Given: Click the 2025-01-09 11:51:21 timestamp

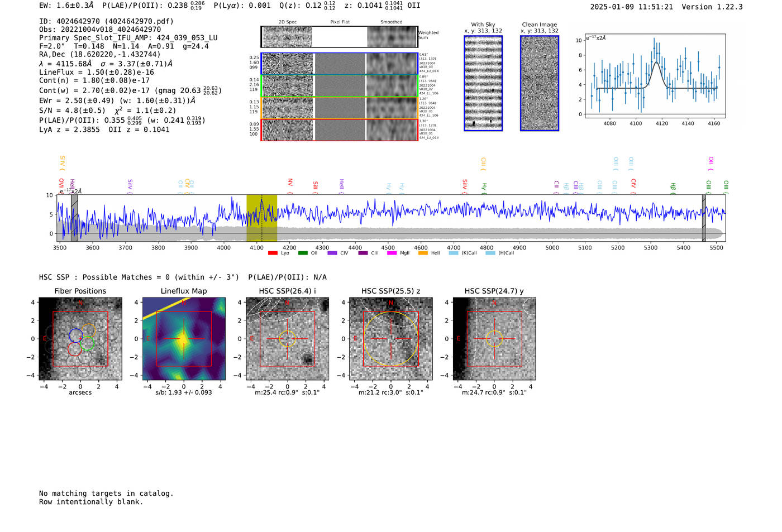Looking at the screenshot, I should 632,7.
